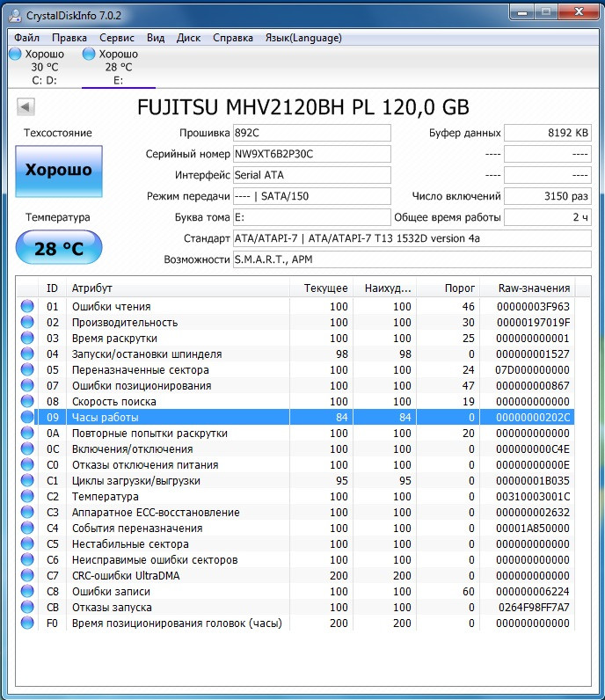Click status orb for Время позиционирования головок
Screen dimensions: 605x700
(27, 623)
